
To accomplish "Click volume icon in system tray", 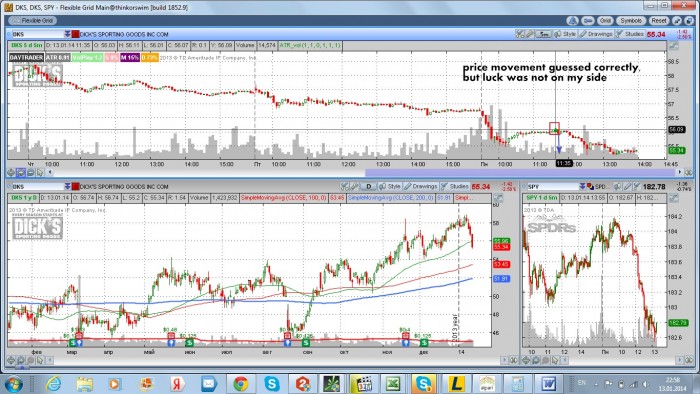I will (x=645, y=384).
